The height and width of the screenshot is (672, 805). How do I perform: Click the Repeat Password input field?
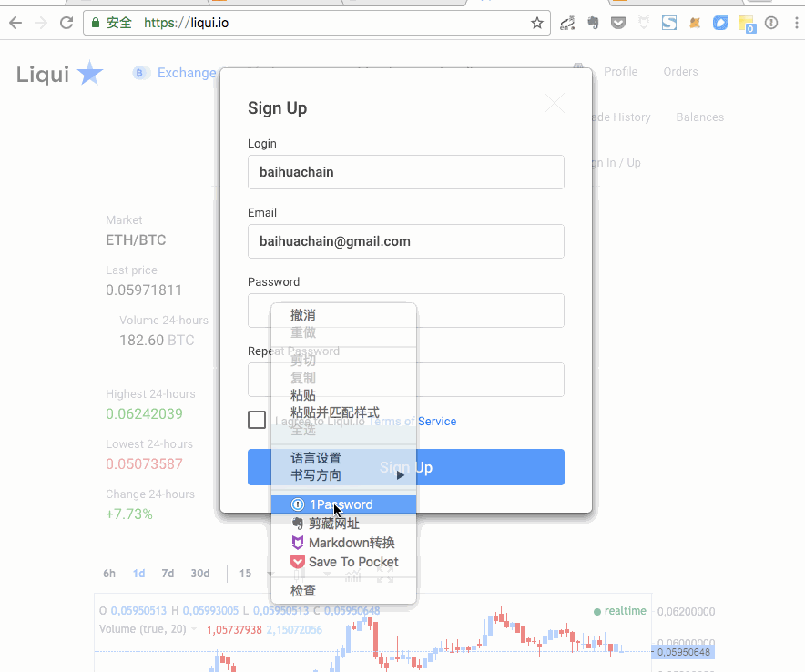[x=405, y=380]
